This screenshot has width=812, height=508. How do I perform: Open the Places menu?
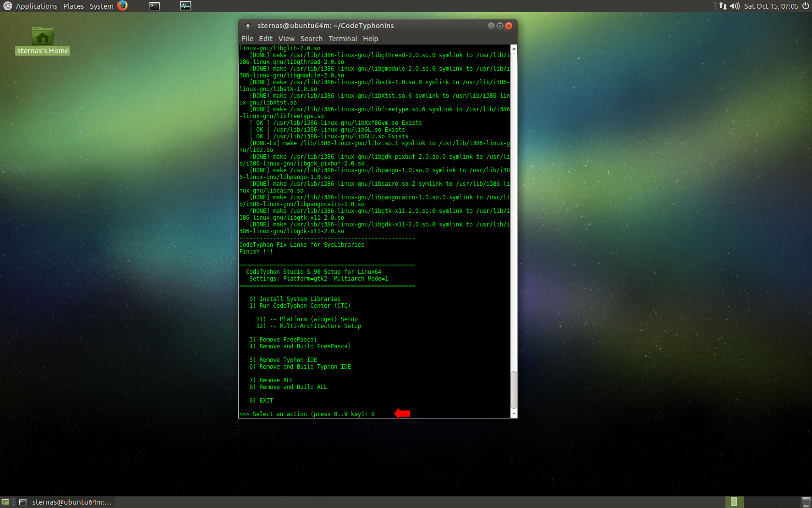[73, 6]
